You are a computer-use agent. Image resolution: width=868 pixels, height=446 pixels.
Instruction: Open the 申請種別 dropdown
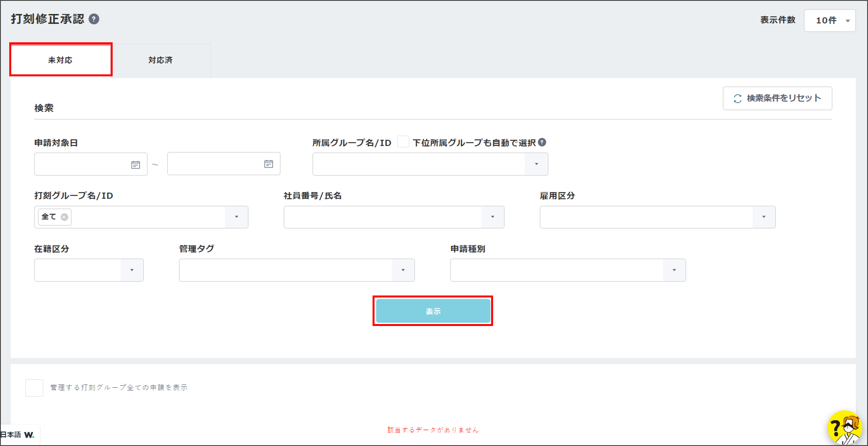674,270
